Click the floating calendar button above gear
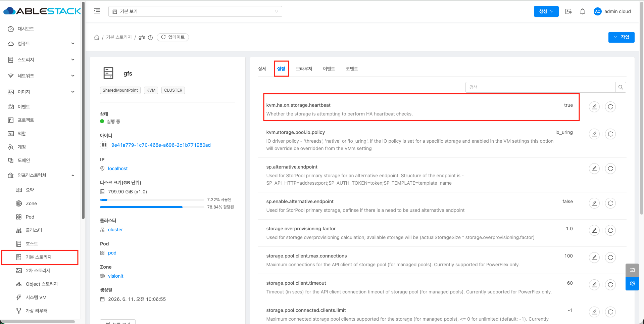This screenshot has height=324, width=644. (x=632, y=270)
